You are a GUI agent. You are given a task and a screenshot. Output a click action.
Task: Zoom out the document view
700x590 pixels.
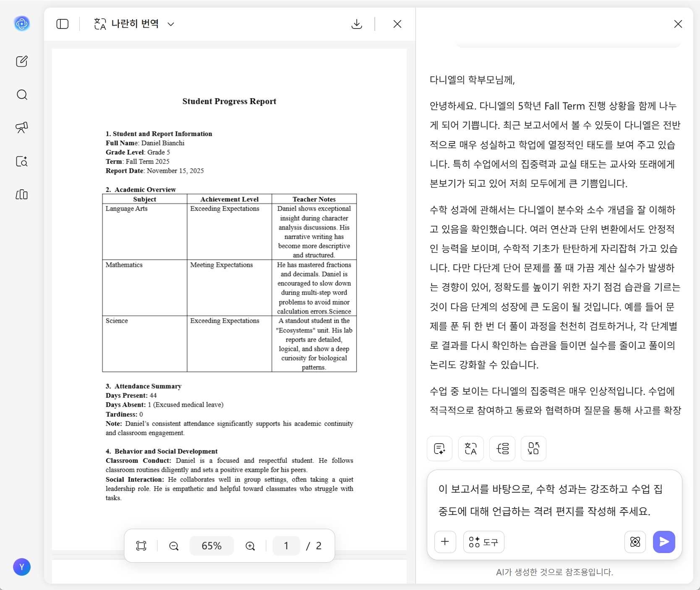point(174,546)
